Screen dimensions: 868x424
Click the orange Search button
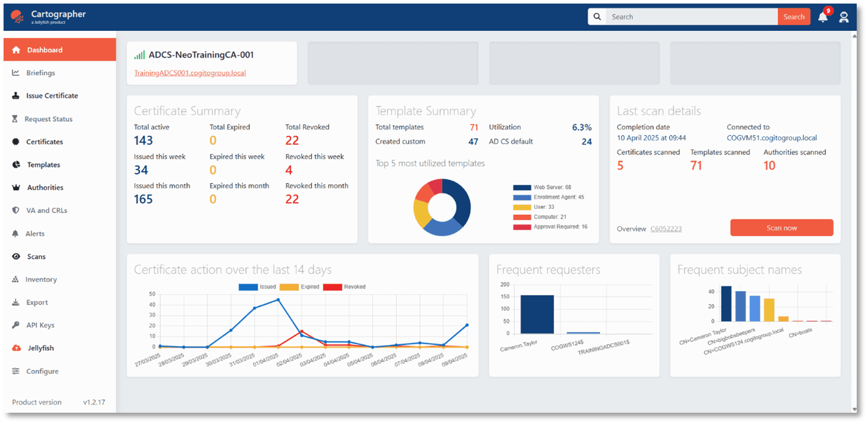point(794,17)
